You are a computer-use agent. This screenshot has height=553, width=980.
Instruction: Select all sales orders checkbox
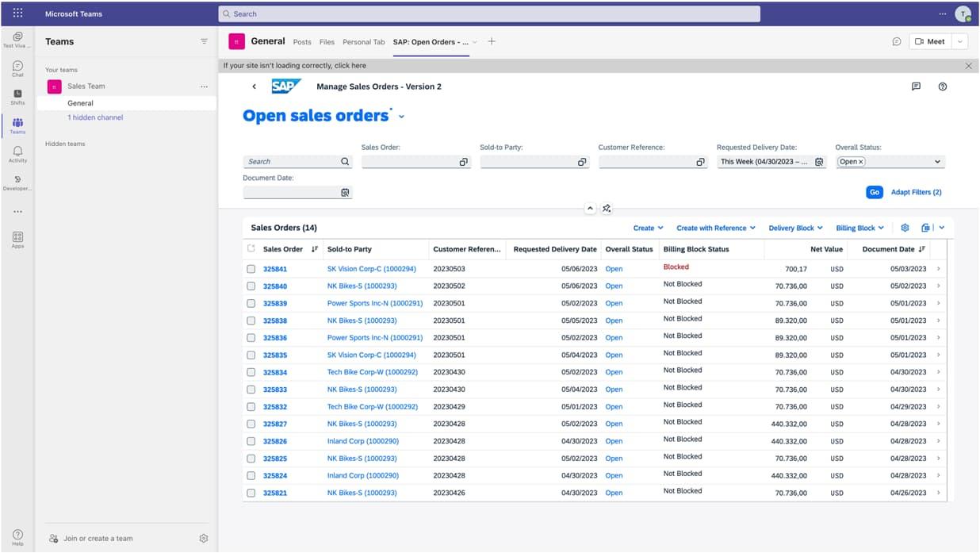click(x=251, y=249)
